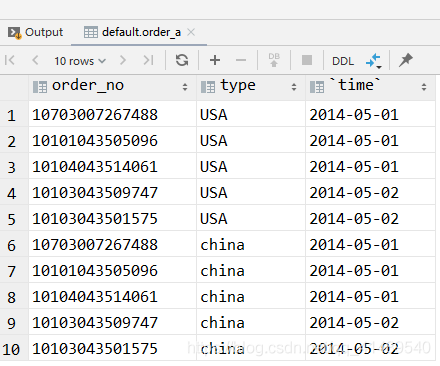Select row number 1
Image resolution: width=440 pixels, height=366 pixels.
14,114
